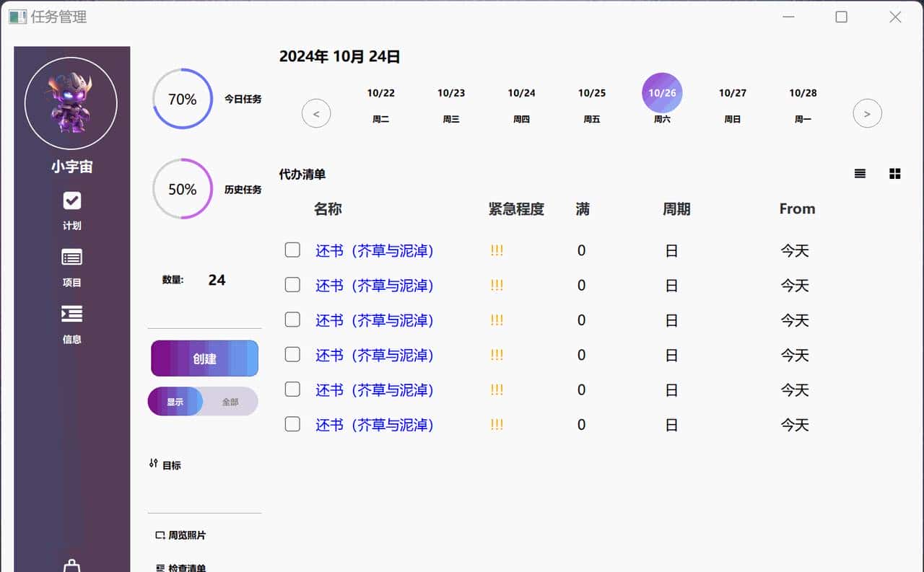Open 计划 in the sidebar

tap(71, 209)
